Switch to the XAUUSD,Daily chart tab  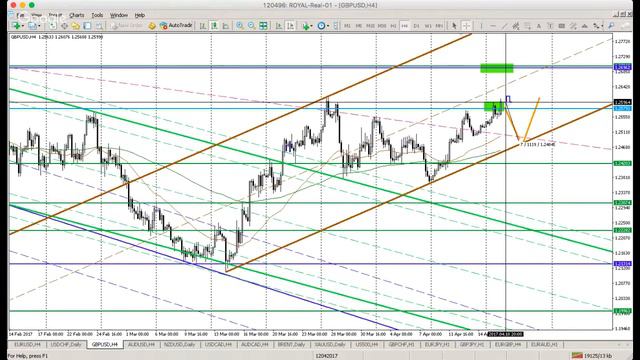click(x=330, y=344)
